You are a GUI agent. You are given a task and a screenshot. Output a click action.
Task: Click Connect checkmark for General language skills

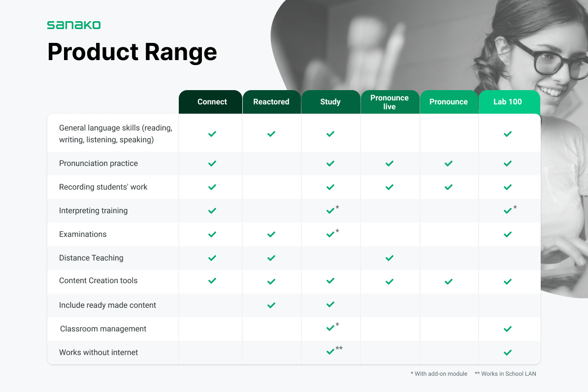point(212,134)
